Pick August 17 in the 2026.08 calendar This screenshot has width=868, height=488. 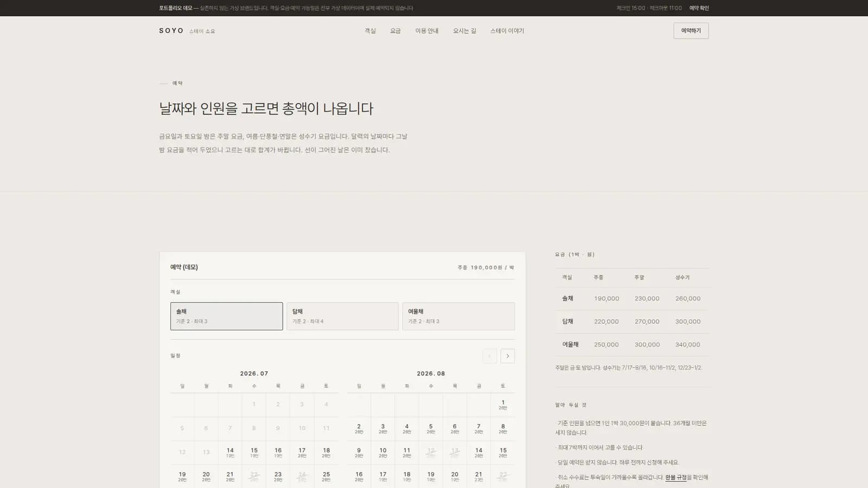coord(382,476)
